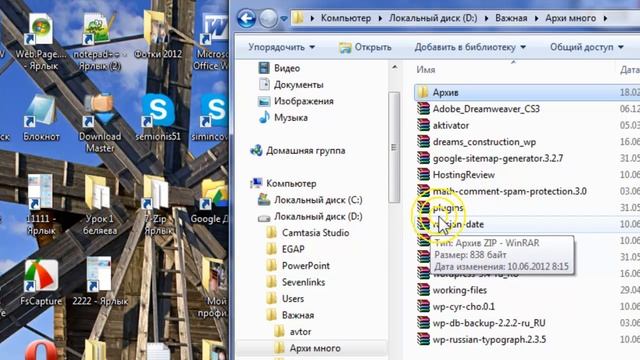Select Музыка library in navigation pane
Image resolution: width=640 pixels, height=360 pixels.
pos(283,118)
